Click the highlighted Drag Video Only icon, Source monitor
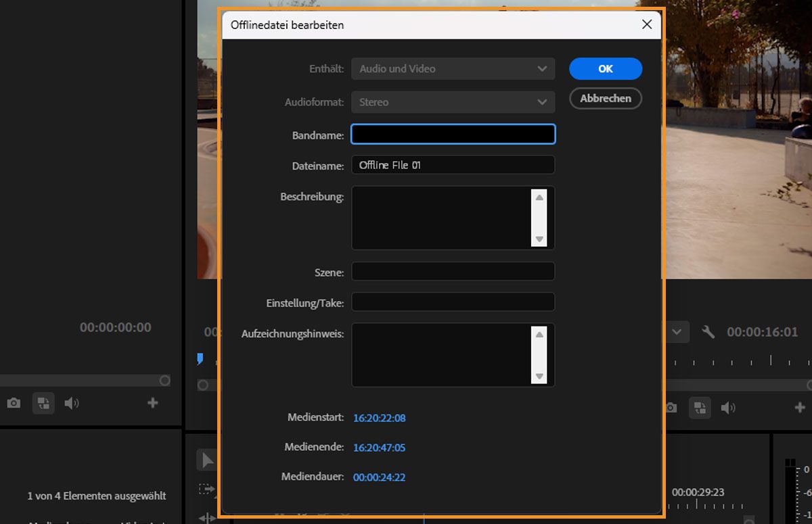Image resolution: width=812 pixels, height=524 pixels. [x=43, y=403]
